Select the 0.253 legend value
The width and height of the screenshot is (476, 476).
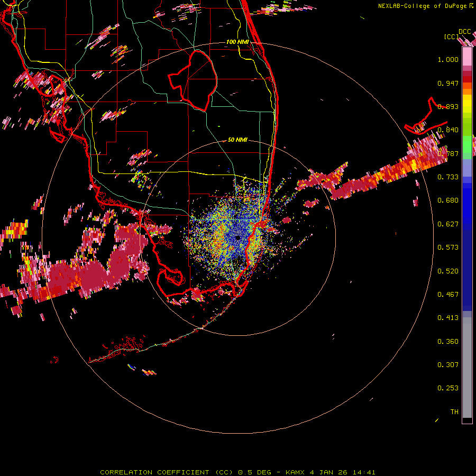[448, 388]
